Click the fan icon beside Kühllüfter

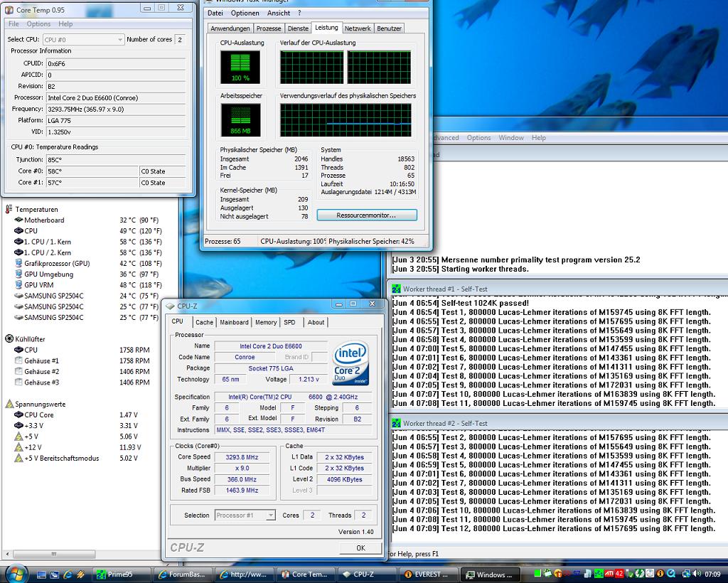[x=9, y=339]
